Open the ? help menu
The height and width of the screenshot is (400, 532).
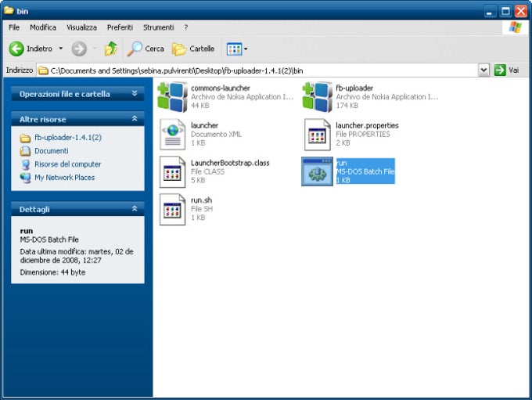[186, 27]
